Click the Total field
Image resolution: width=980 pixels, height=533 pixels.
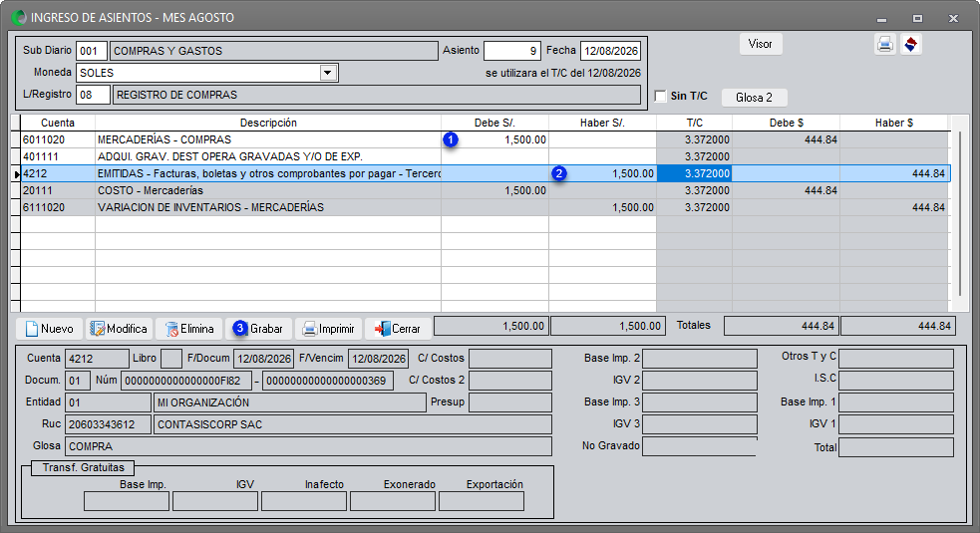click(x=896, y=447)
